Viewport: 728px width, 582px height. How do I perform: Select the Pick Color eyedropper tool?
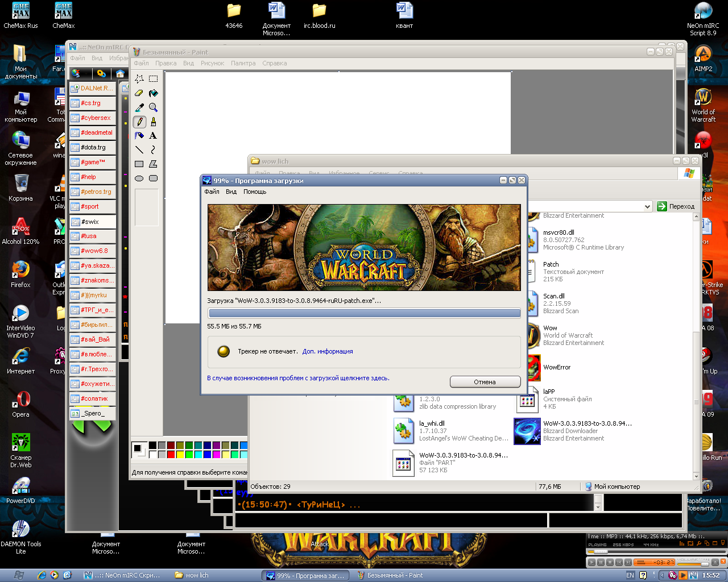coord(139,107)
